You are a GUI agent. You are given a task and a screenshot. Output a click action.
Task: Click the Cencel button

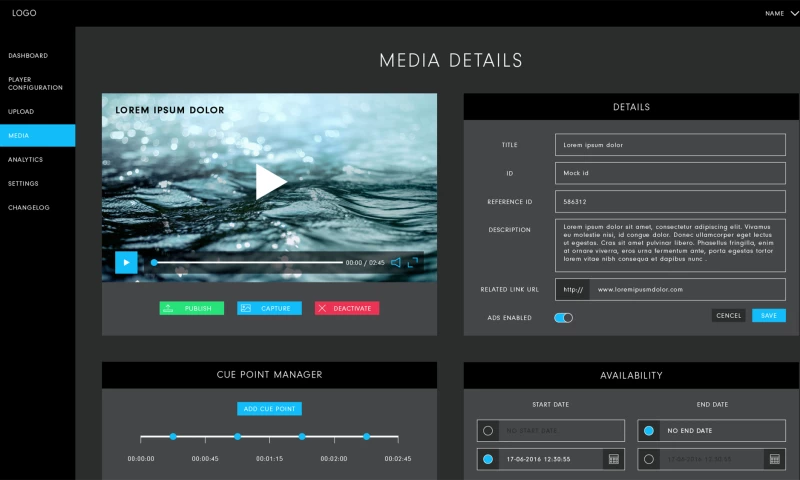click(x=728, y=316)
